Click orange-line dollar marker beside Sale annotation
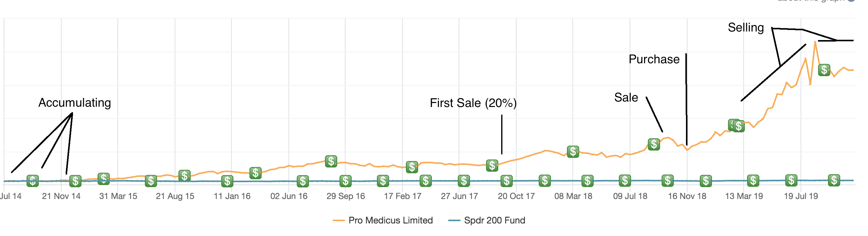 654,144
